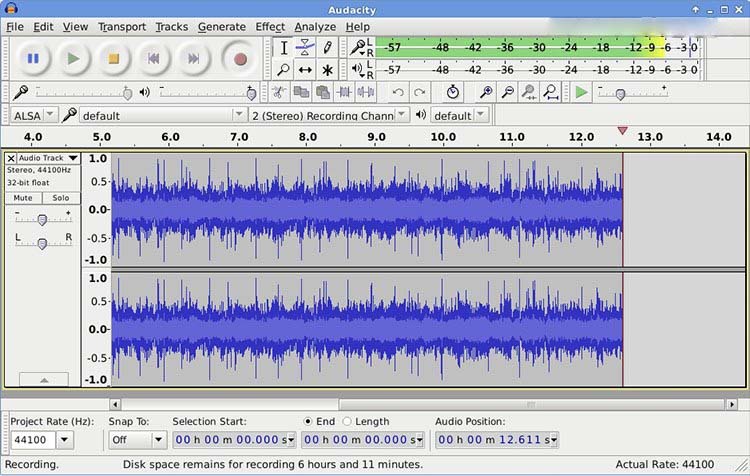
Task: Collapse the track with bottom arrow
Action: 44,380
